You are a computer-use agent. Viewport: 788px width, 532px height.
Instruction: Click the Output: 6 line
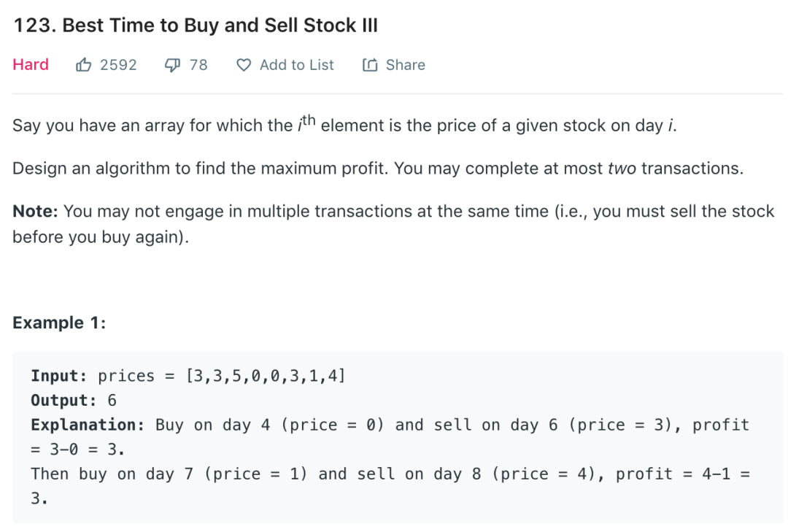(74, 401)
